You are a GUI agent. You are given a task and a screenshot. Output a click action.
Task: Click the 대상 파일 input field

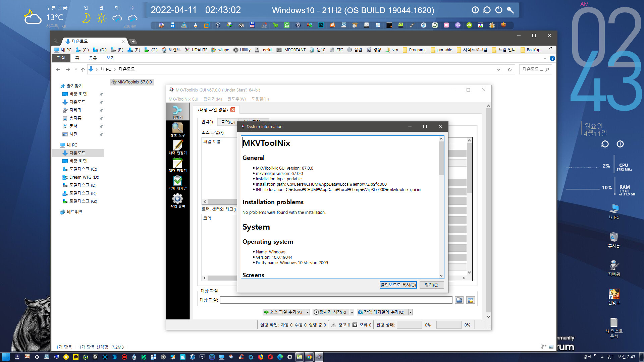coord(336,300)
